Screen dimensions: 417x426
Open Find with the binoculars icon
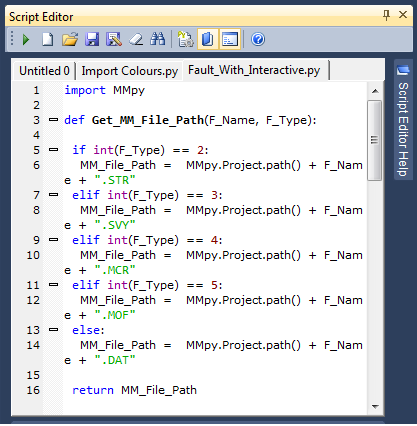pyautogui.click(x=158, y=40)
